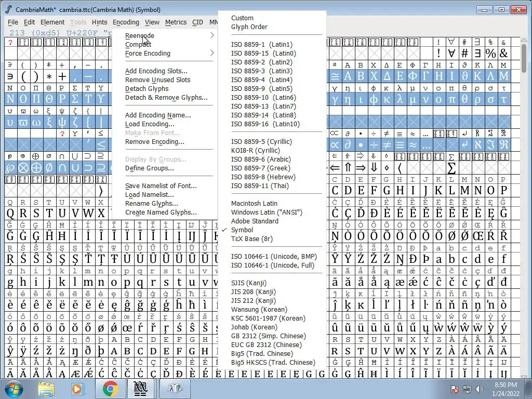The height and width of the screenshot is (399, 532).
Task: Select the OE ligature glyph cell
Action: click(x=477, y=236)
